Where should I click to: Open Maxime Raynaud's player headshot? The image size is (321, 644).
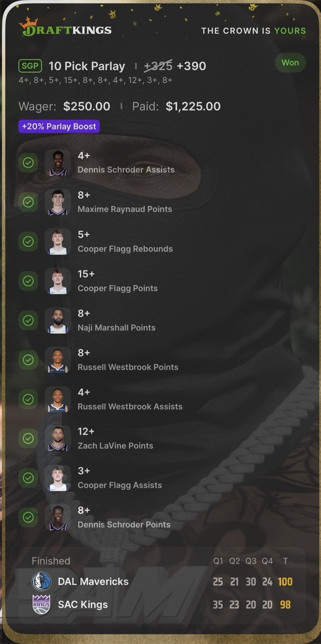pyautogui.click(x=58, y=202)
